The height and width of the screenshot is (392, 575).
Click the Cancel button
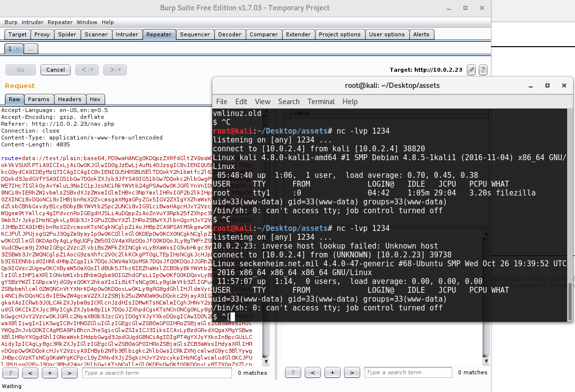(x=56, y=70)
